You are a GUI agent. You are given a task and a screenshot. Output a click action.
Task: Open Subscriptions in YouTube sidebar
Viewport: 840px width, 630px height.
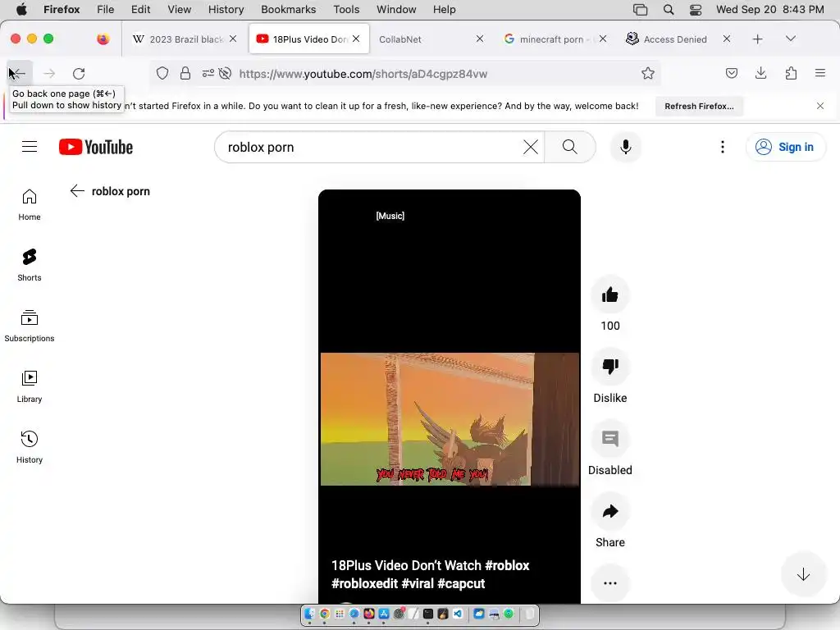(30, 326)
